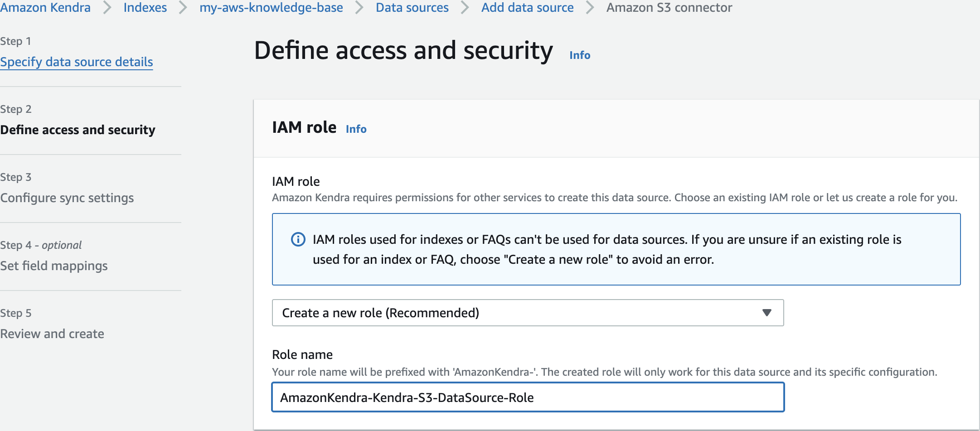Open Info link next to IAM role heading
Image resolution: width=980 pixels, height=431 pixels.
(356, 129)
